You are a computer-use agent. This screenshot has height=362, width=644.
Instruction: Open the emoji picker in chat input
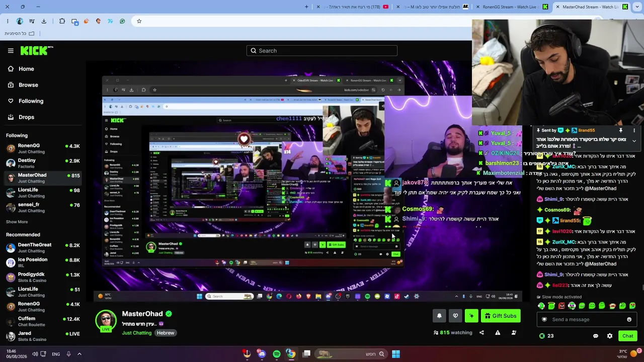[629, 319]
